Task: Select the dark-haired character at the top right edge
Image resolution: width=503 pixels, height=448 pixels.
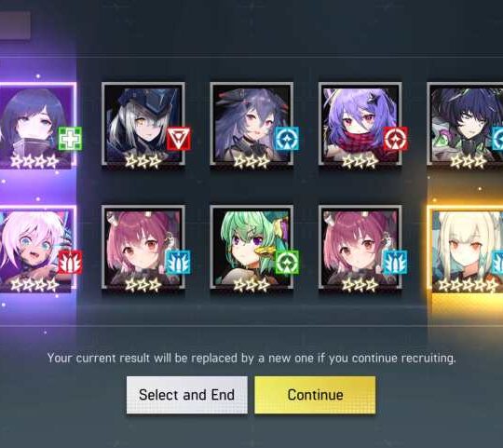Action: pyautogui.click(x=465, y=125)
